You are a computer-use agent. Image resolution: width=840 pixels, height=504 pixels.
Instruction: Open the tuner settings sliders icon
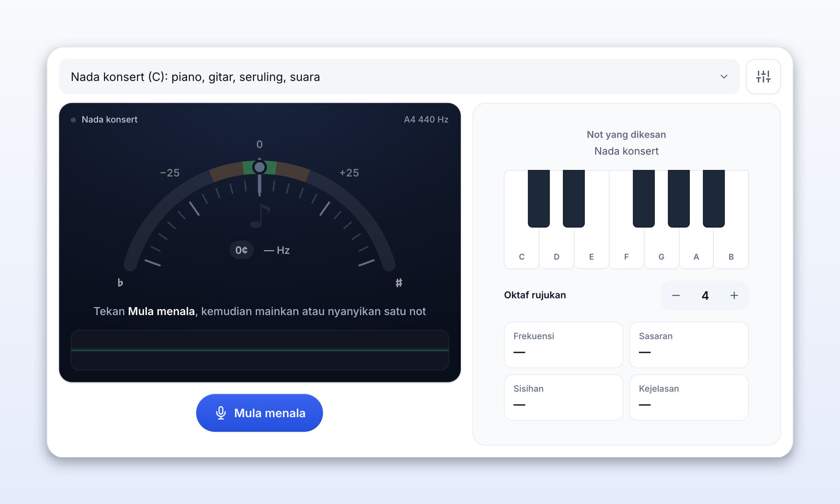[763, 77]
